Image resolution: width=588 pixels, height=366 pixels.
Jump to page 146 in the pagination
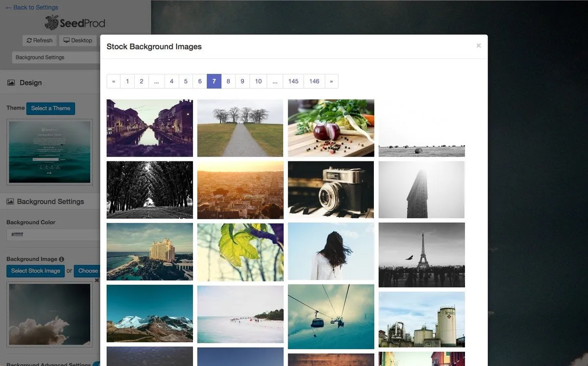[314, 81]
